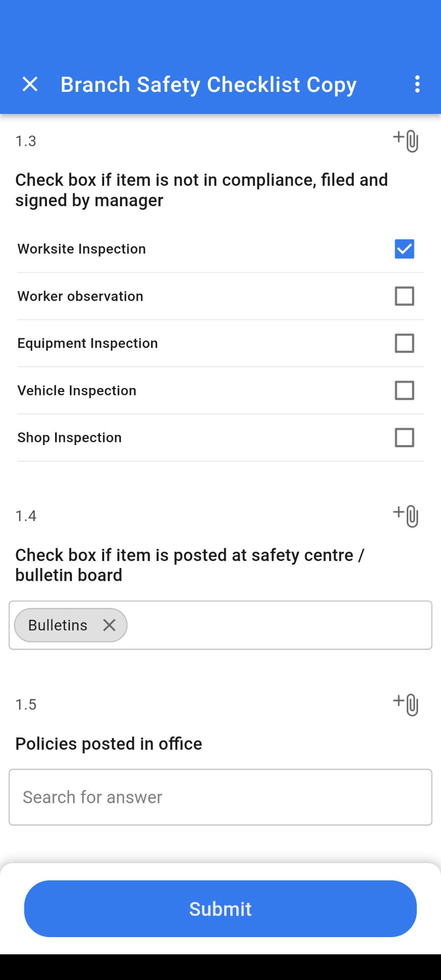This screenshot has width=441, height=980.
Task: Select the Bulletins chip label
Action: (x=58, y=625)
